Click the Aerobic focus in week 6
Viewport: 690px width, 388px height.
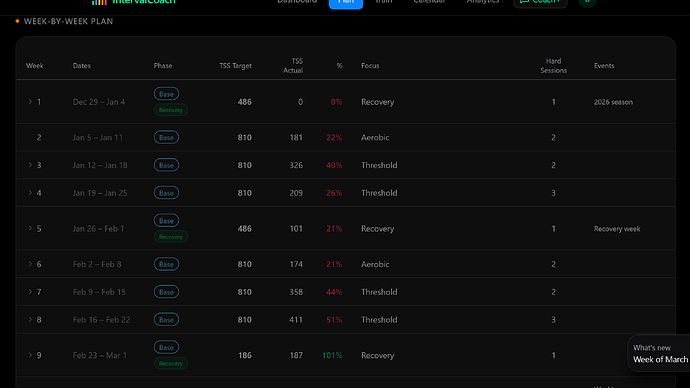click(x=375, y=264)
